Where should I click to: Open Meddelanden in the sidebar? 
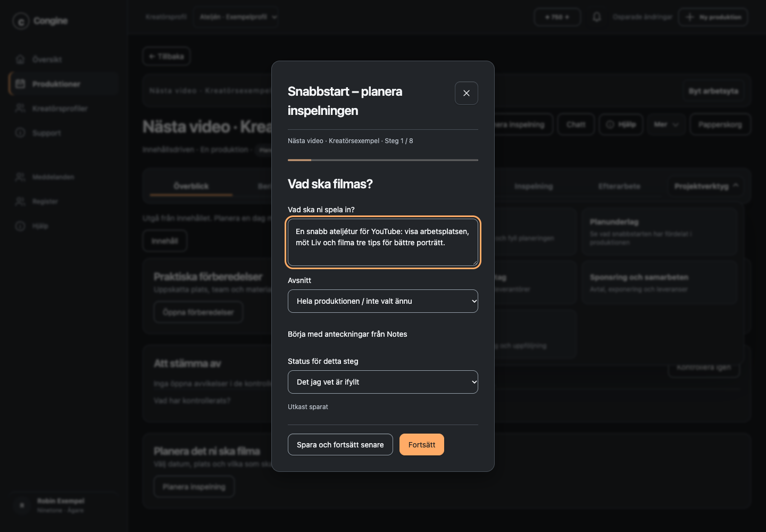click(63, 177)
